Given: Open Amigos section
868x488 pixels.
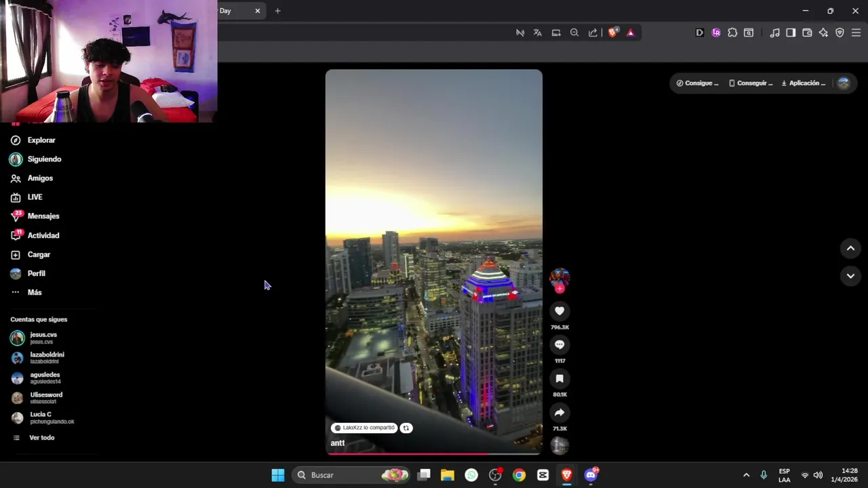Looking at the screenshot, I should point(31,178).
